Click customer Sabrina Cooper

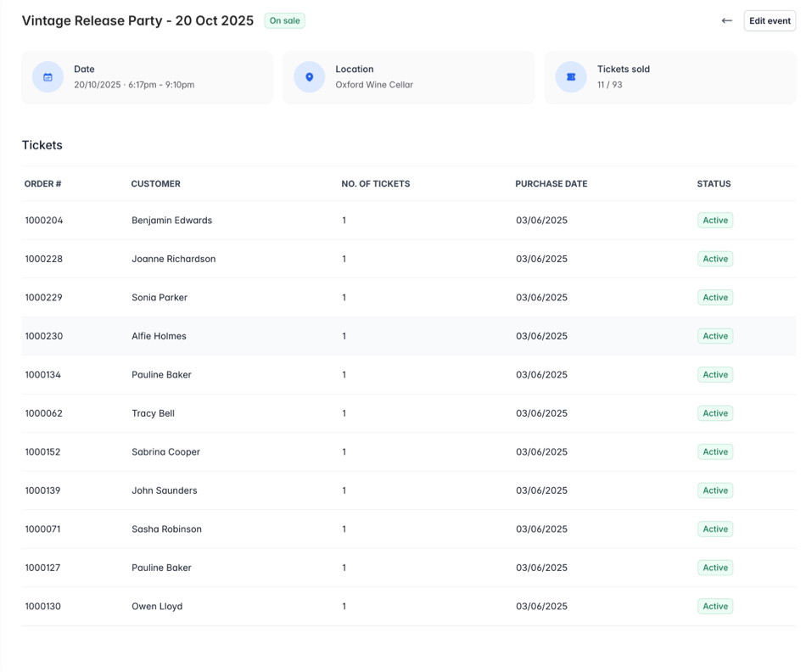point(165,451)
